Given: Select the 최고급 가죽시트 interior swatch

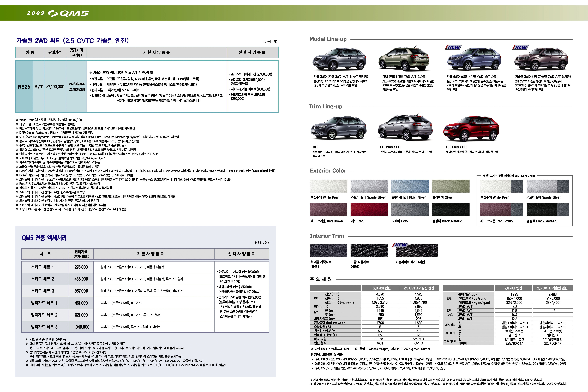Looking at the screenshot, I should tap(328, 251).
